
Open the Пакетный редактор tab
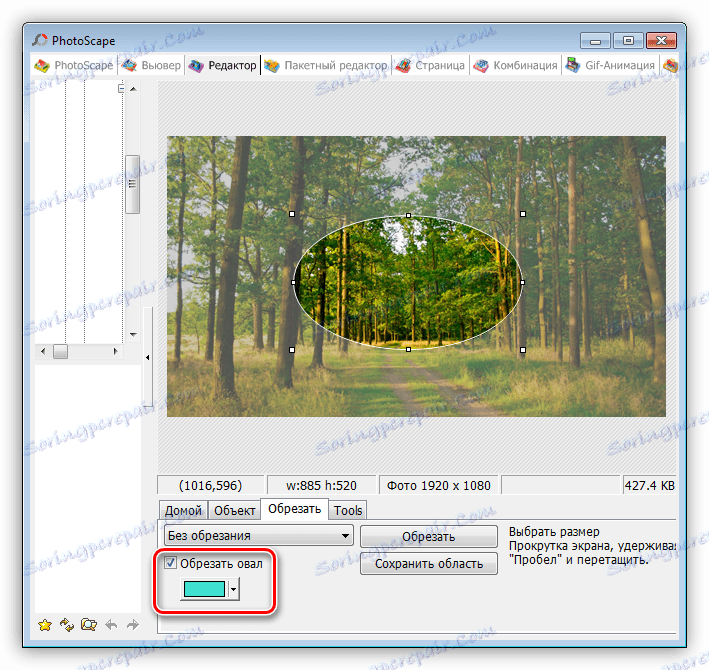coord(326,66)
